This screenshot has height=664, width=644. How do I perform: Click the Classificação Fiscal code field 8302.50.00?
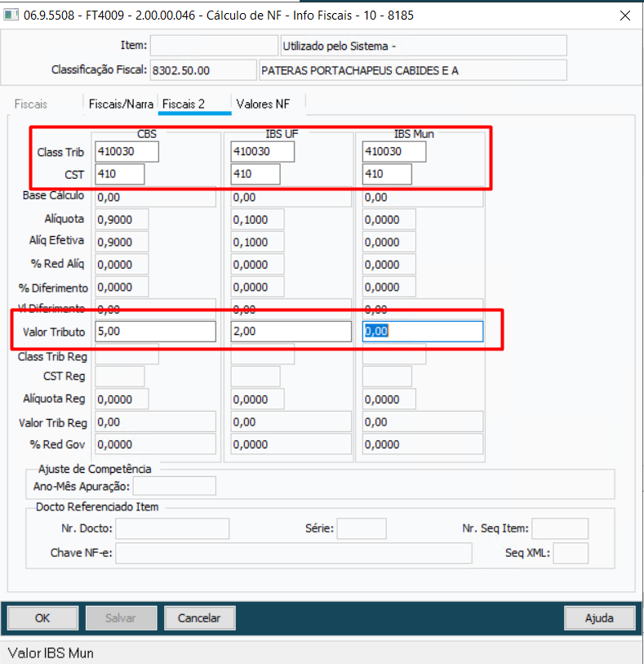tap(203, 70)
